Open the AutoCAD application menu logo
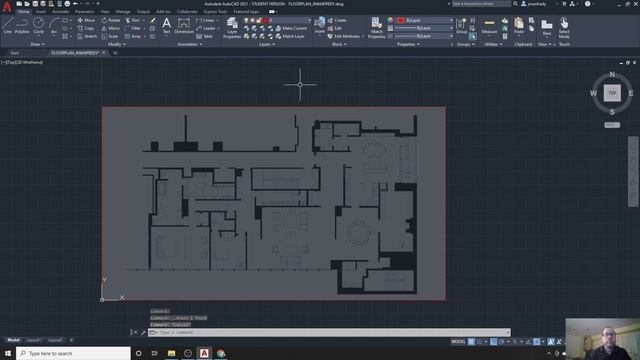640x360 pixels. (x=7, y=7)
